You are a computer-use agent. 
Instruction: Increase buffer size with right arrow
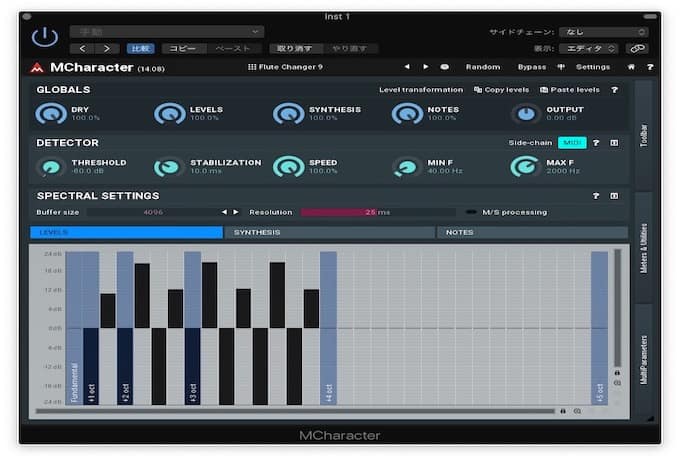(x=235, y=212)
